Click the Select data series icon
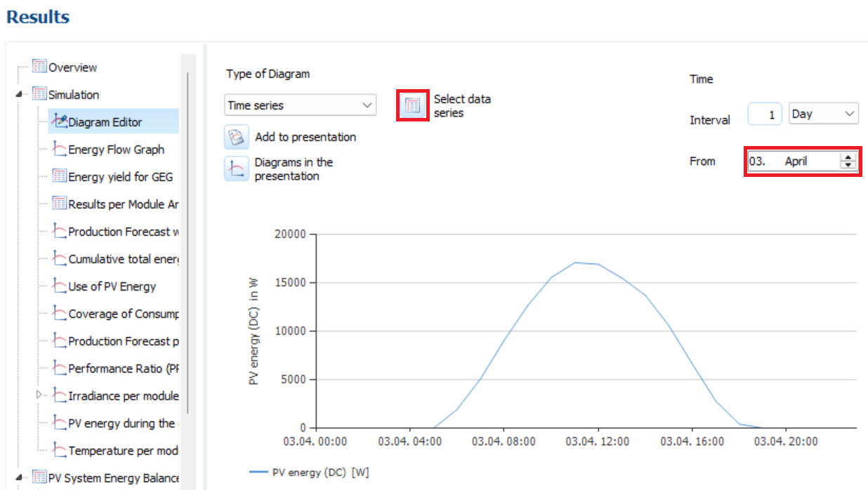868x490 pixels. click(412, 106)
